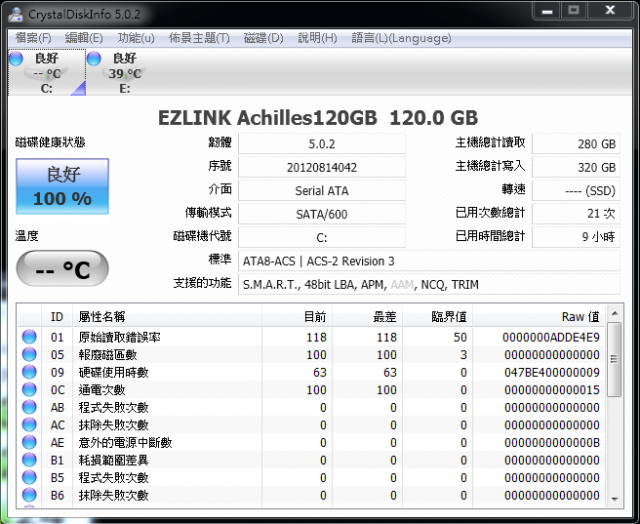Click status orb of row B1 耗損範圍差異
640x524 pixels.
29,460
